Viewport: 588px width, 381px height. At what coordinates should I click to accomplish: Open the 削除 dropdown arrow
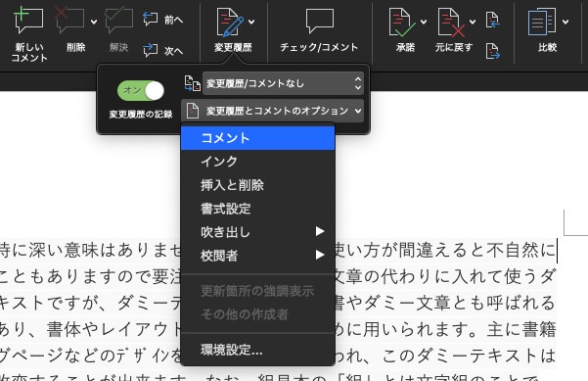click(94, 22)
